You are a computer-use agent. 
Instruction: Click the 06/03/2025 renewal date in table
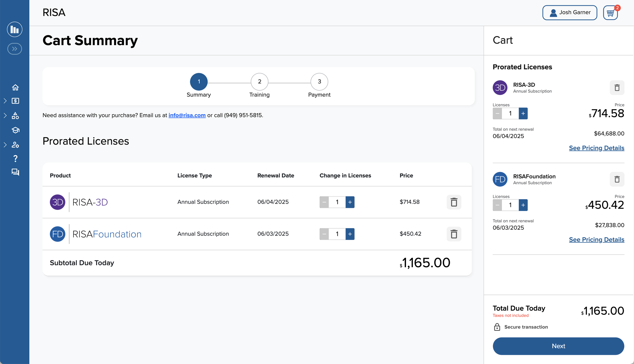pos(273,234)
